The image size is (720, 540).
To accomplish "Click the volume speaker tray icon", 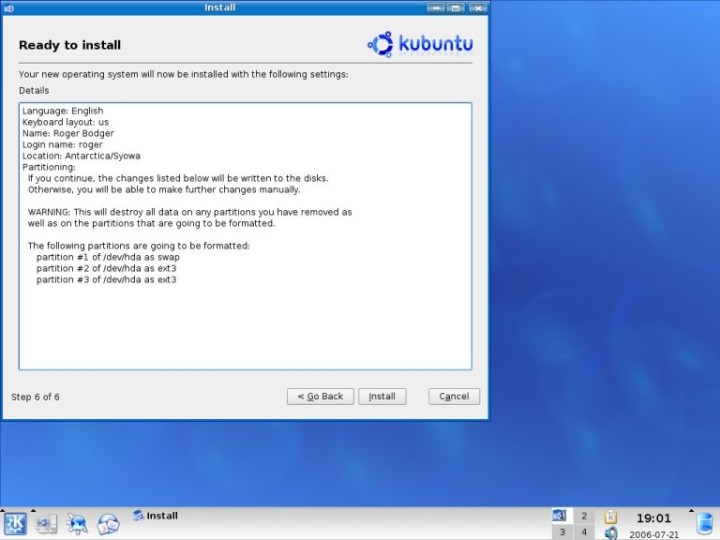I will pyautogui.click(x=611, y=533).
